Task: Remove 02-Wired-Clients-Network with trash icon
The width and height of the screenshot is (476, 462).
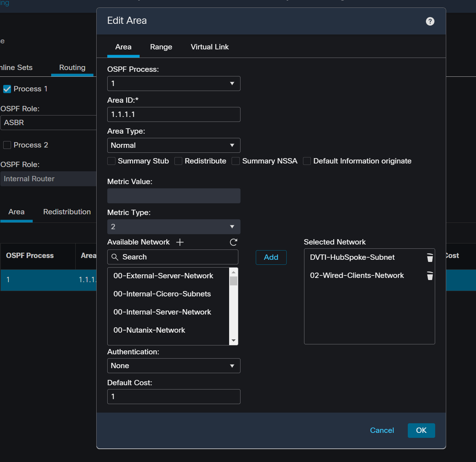Action: tap(430, 276)
